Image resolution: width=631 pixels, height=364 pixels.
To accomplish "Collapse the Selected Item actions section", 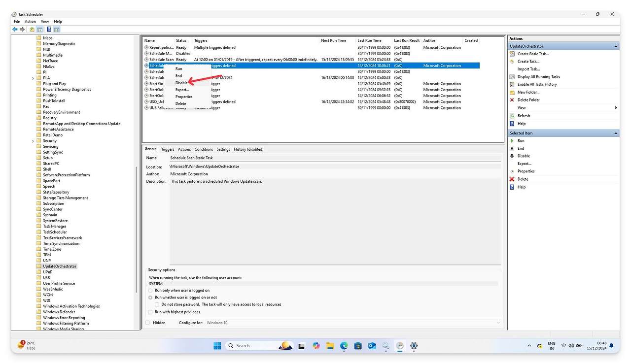I will [616, 133].
